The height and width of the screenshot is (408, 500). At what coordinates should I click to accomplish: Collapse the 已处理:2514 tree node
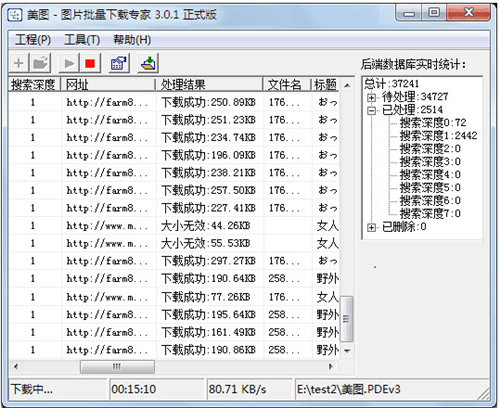click(371, 110)
